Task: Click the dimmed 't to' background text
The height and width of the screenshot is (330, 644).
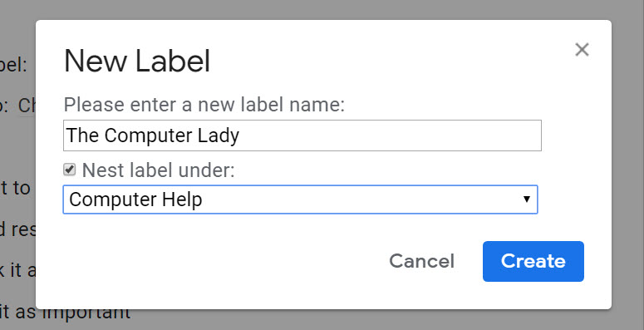Action: click(17, 188)
